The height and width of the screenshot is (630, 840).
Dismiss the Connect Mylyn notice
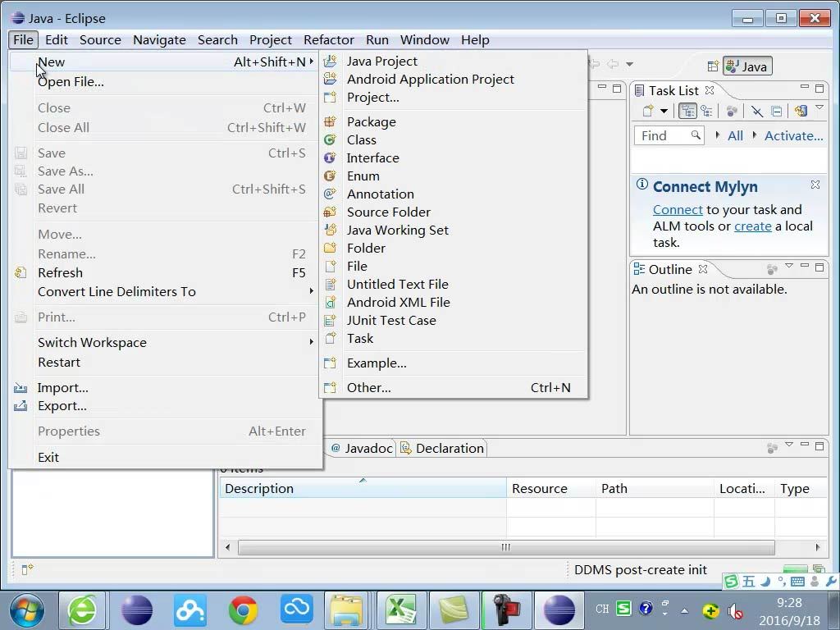[815, 185]
